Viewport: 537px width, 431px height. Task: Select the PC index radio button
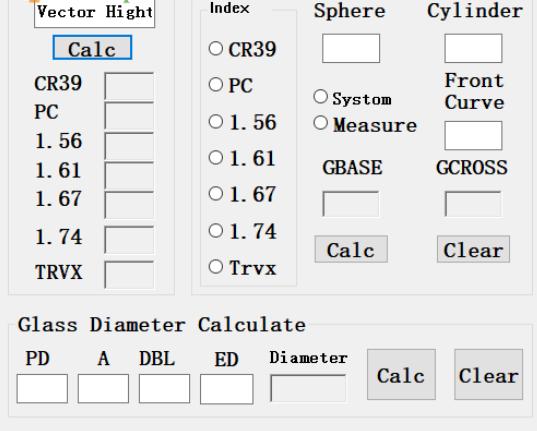[216, 84]
